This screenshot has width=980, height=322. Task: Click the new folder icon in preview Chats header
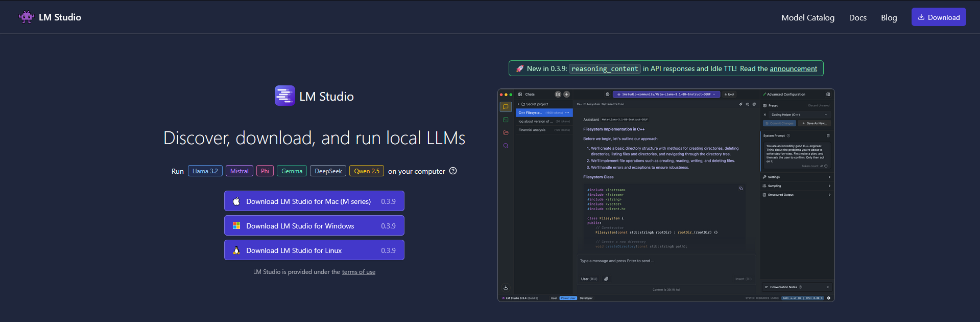(558, 94)
